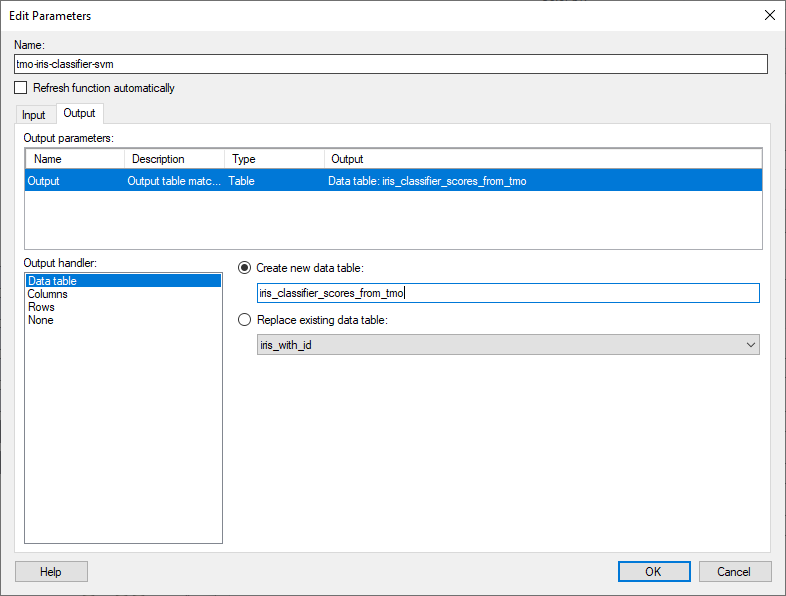The width and height of the screenshot is (786, 596).
Task: Close the Edit Parameters dialog
Action: [768, 15]
